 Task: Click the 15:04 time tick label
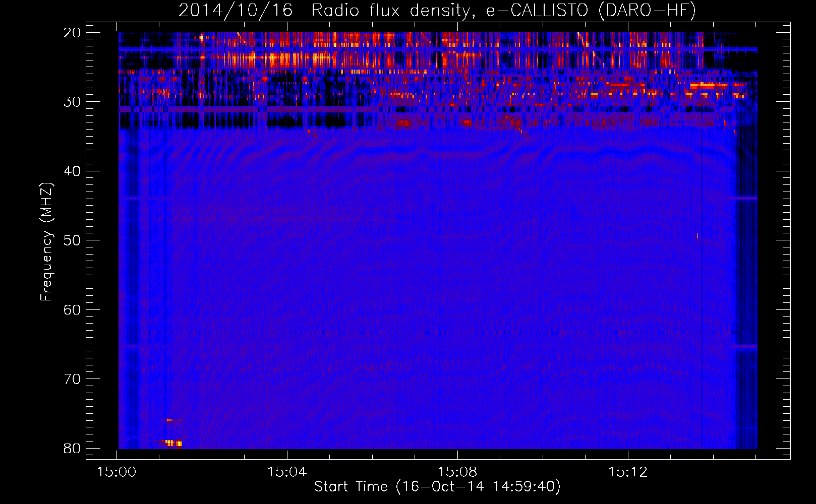(x=287, y=472)
